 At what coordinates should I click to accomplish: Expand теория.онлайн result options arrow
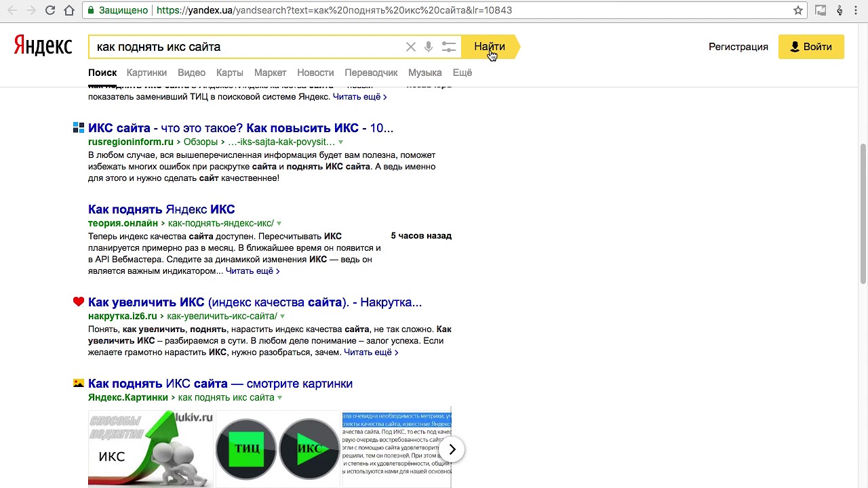point(279,224)
